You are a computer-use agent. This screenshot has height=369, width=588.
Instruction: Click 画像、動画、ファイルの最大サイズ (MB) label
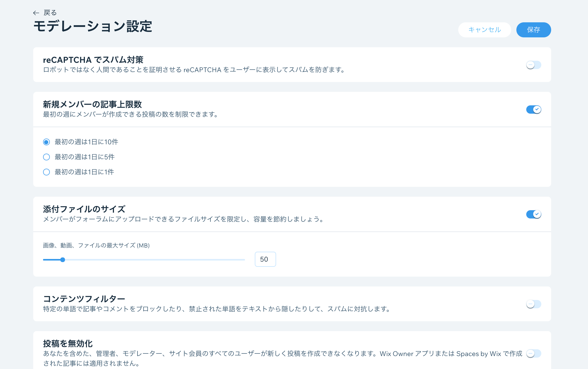coord(96,245)
